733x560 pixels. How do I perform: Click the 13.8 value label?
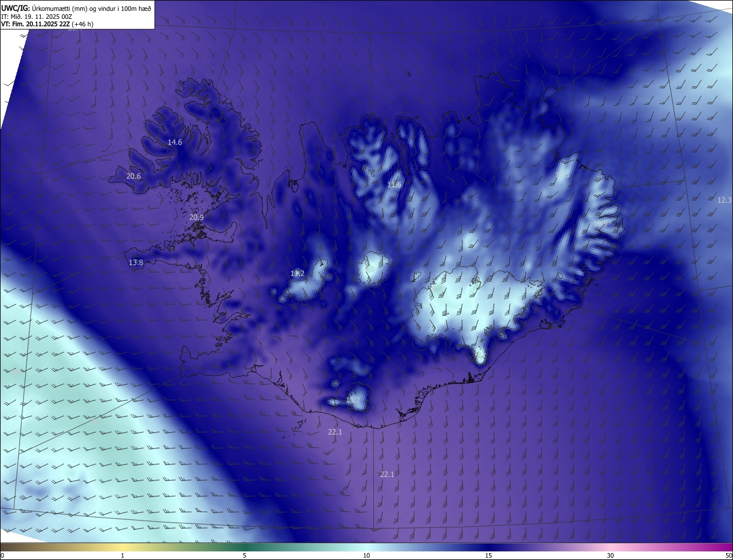click(x=136, y=263)
